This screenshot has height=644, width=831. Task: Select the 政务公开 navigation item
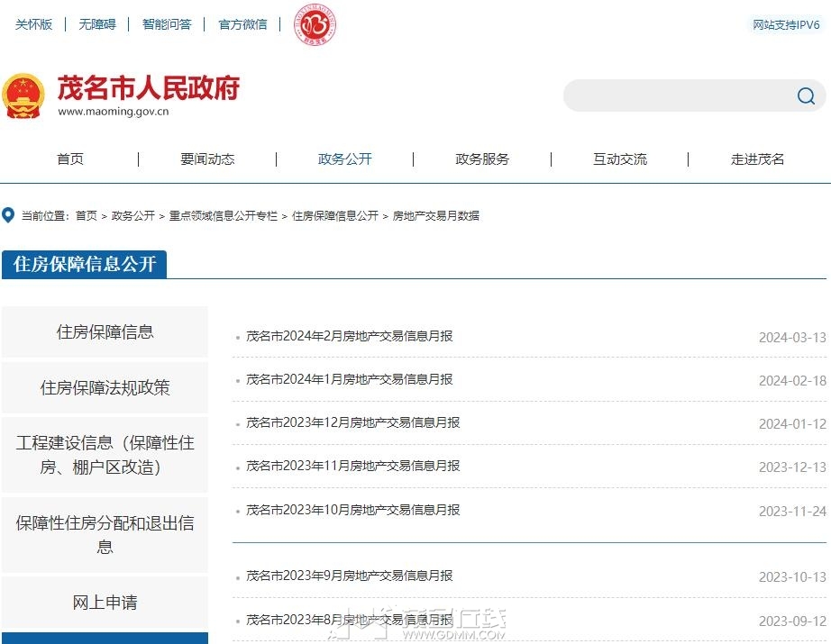click(x=345, y=159)
